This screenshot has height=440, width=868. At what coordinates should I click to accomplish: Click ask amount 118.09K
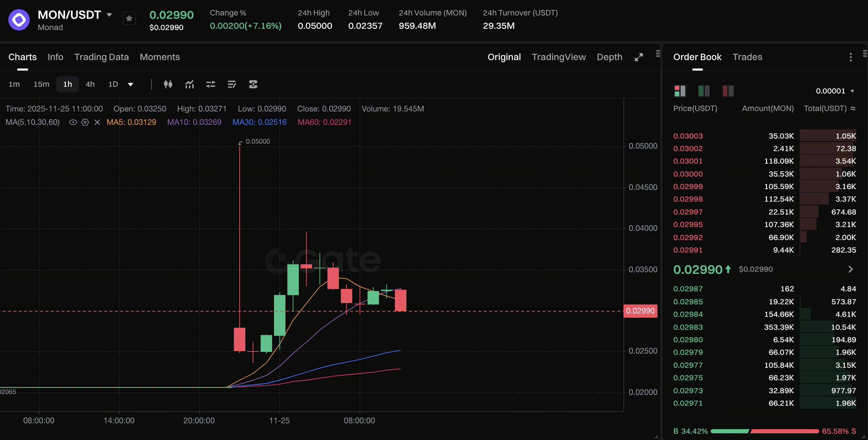(779, 161)
